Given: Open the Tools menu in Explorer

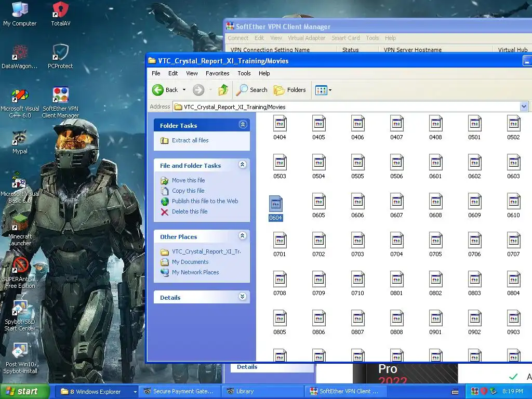Looking at the screenshot, I should pos(244,73).
